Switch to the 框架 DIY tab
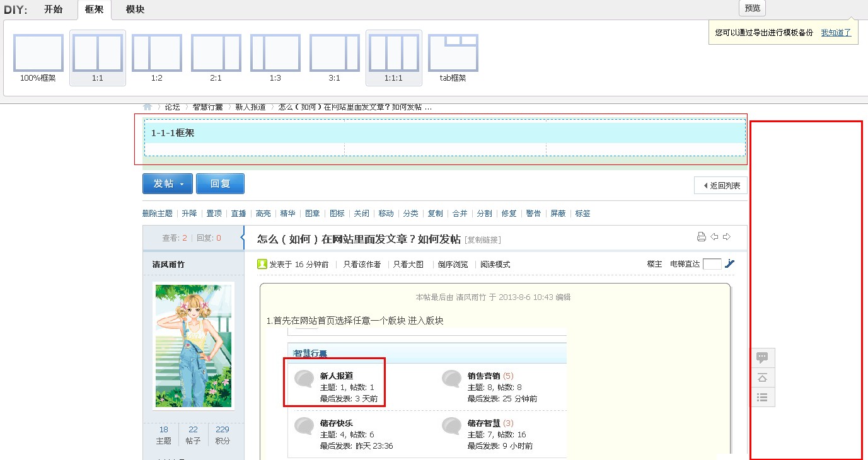This screenshot has height=460, width=868. point(94,9)
